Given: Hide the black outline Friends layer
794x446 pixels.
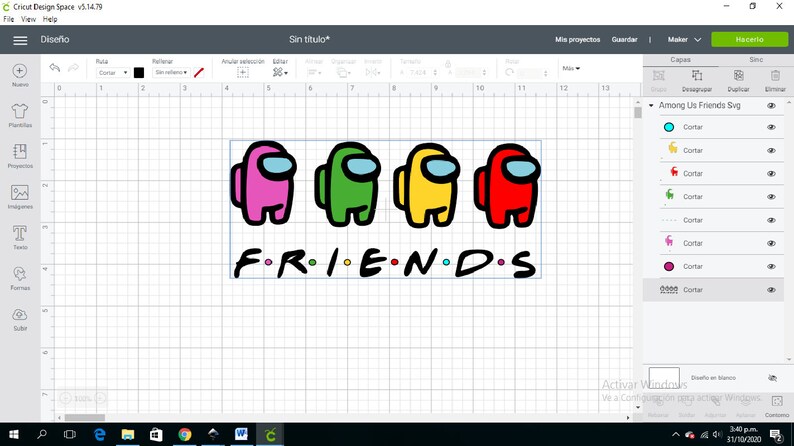Looking at the screenshot, I should [x=771, y=290].
